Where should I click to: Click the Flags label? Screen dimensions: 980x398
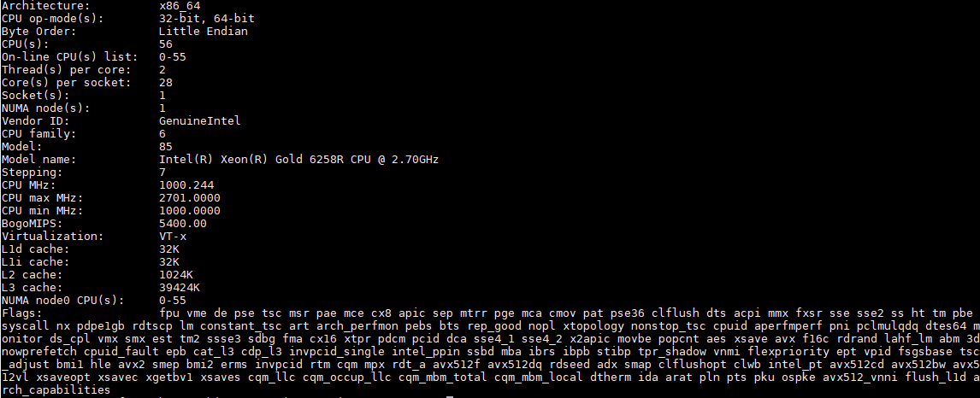click(22, 313)
